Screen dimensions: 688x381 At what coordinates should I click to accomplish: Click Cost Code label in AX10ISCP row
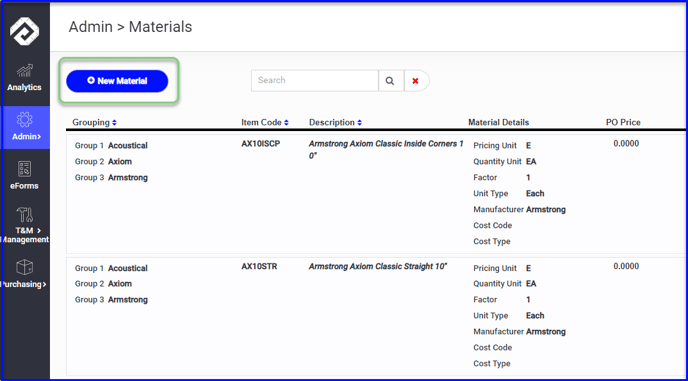pos(492,225)
